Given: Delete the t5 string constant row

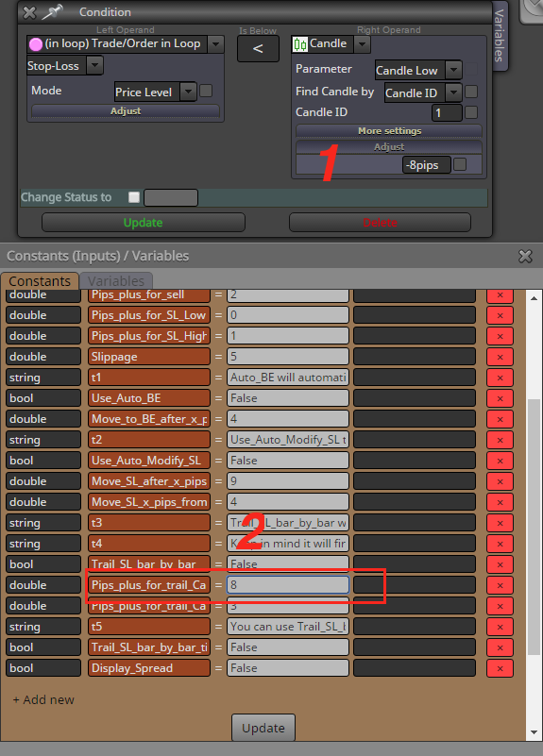Looking at the screenshot, I should pyautogui.click(x=500, y=627).
